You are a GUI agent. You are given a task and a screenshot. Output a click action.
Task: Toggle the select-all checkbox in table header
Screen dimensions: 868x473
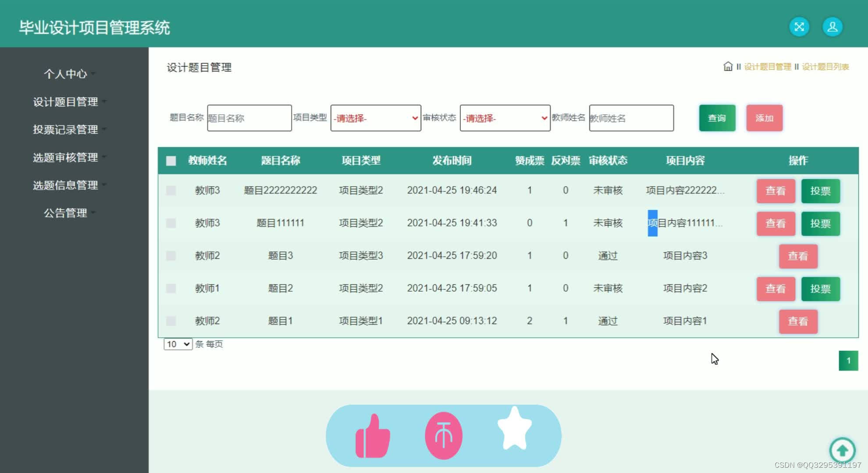(x=171, y=161)
